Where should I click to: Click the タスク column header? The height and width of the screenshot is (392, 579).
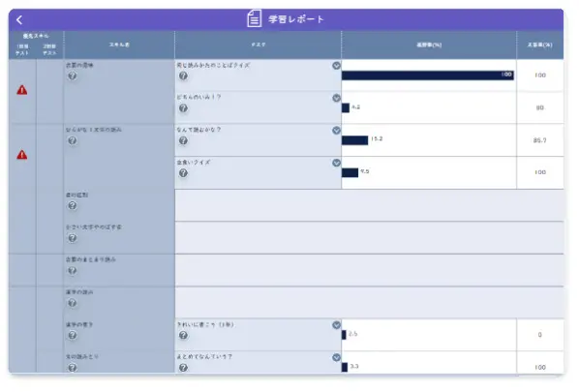point(259,45)
